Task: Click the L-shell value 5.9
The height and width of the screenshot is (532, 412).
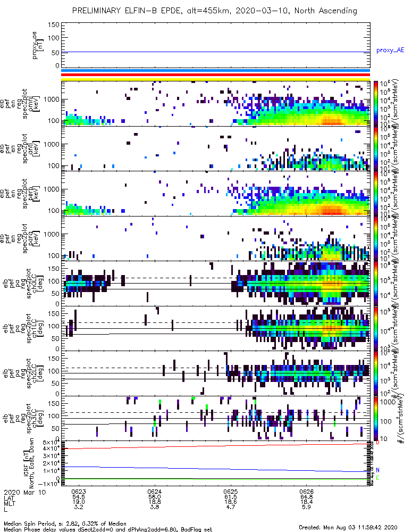Action: point(307,507)
